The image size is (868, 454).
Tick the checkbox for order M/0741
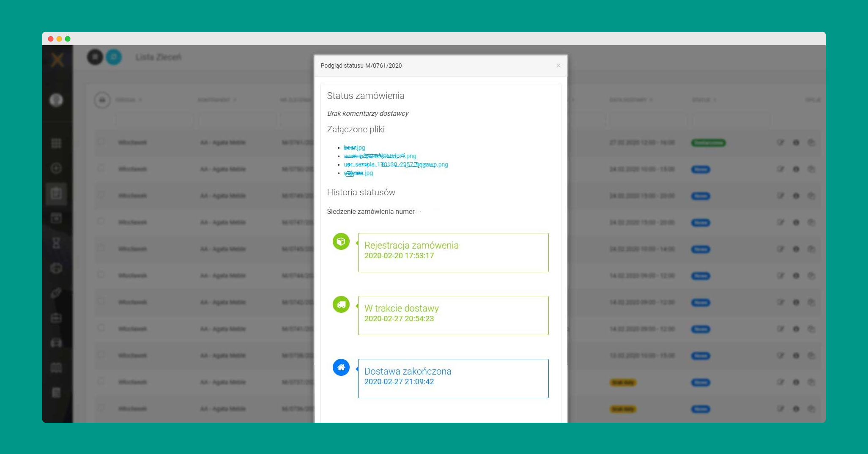click(101, 328)
